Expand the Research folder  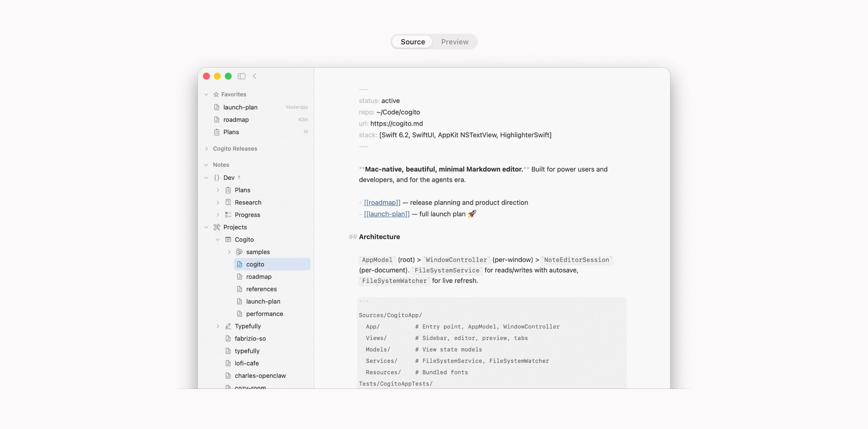coord(218,203)
